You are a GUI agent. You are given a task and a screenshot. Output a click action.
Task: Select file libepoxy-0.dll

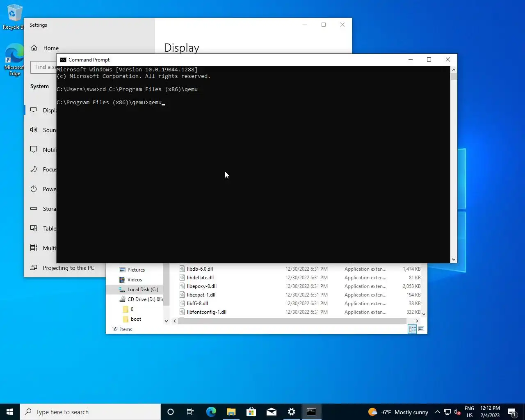(x=201, y=286)
